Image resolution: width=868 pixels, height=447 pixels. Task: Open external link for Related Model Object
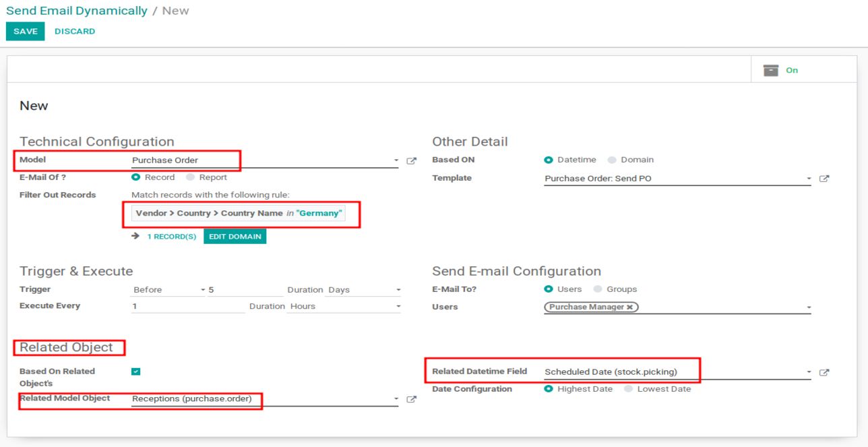[x=411, y=400]
